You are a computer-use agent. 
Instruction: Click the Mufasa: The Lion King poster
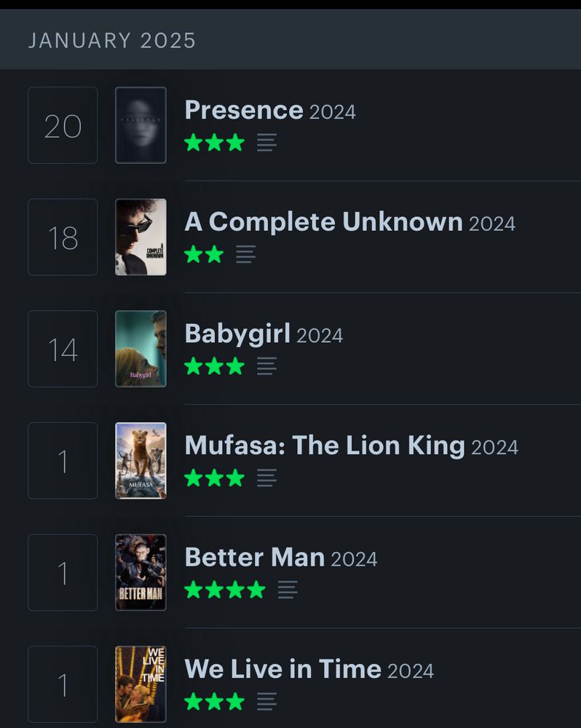click(x=141, y=460)
